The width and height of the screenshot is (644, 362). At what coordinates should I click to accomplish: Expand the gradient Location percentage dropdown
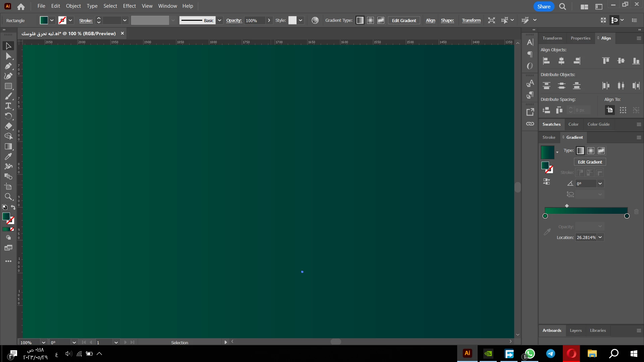click(600, 237)
